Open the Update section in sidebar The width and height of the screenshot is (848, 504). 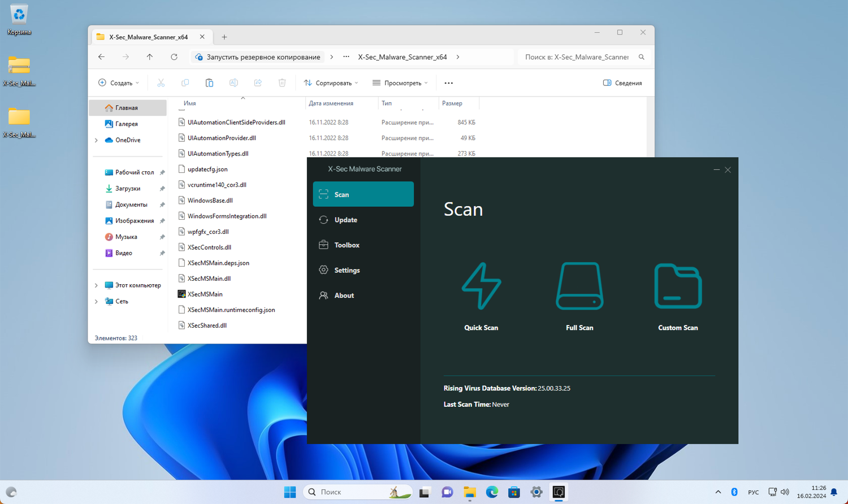click(x=345, y=220)
